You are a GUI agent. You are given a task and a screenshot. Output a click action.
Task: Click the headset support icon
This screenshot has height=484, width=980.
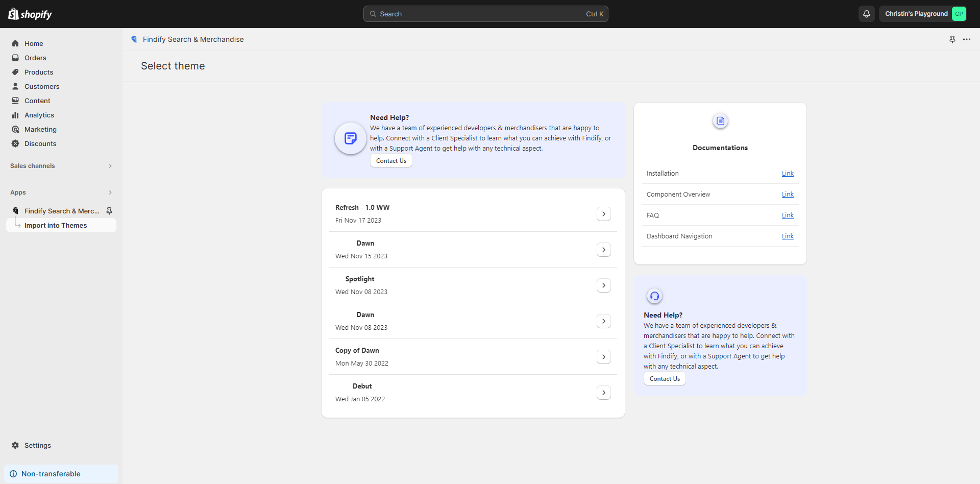tap(654, 296)
